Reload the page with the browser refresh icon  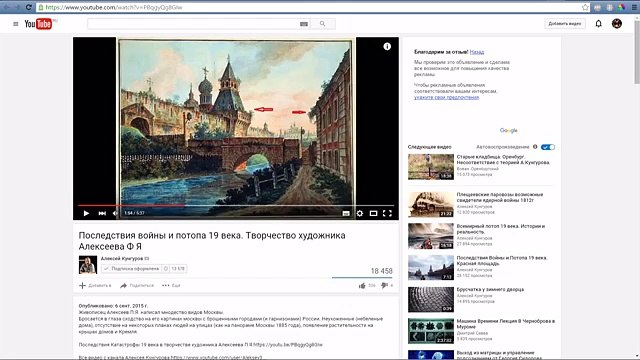tap(29, 7)
